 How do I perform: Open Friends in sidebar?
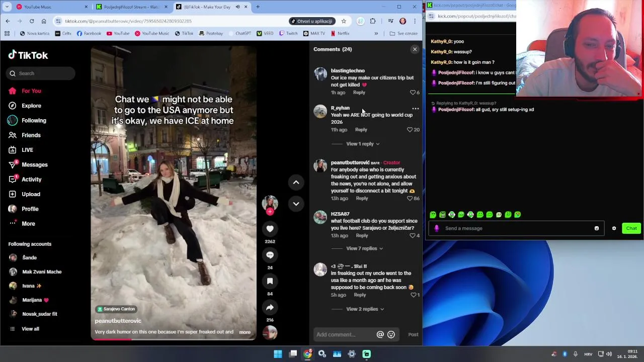[31, 135]
